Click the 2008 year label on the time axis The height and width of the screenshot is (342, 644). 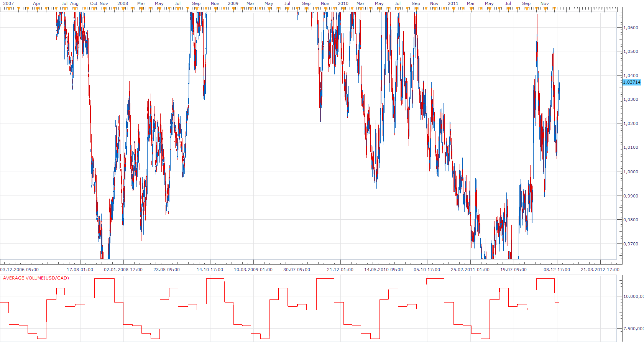click(123, 3)
